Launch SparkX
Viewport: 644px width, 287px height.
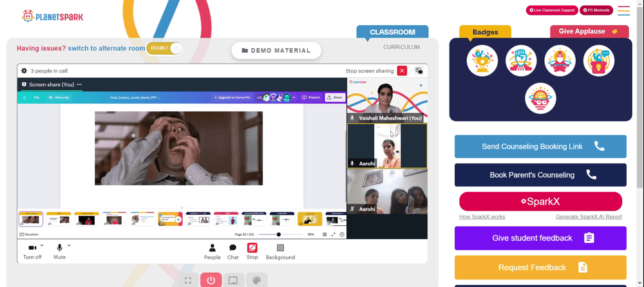click(540, 201)
